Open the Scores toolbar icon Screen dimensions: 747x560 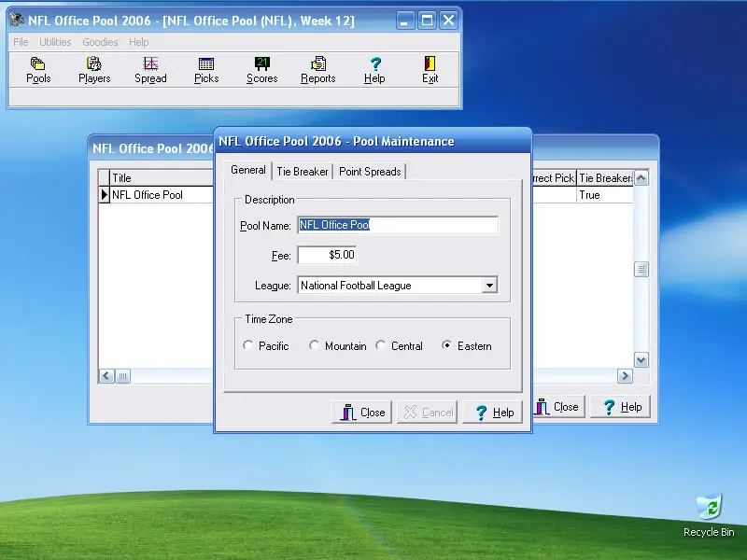(262, 70)
